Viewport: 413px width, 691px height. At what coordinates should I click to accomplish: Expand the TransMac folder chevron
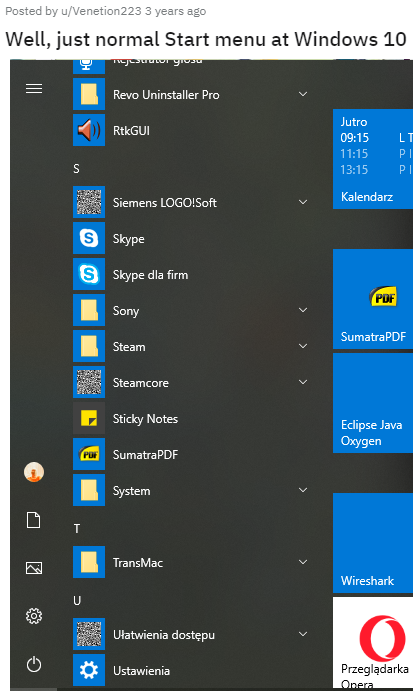coord(303,562)
